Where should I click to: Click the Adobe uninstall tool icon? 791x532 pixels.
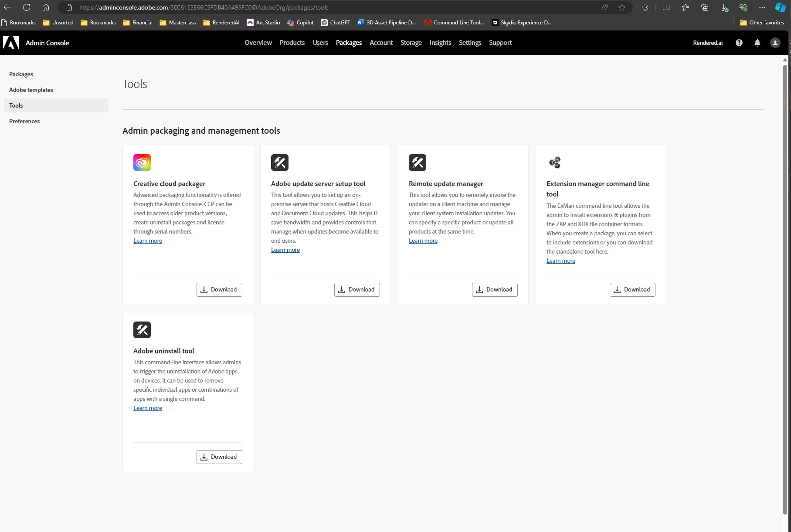pyautogui.click(x=142, y=330)
